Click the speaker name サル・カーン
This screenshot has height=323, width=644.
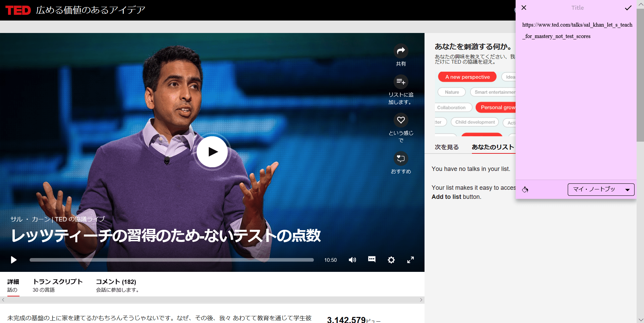coord(30,219)
